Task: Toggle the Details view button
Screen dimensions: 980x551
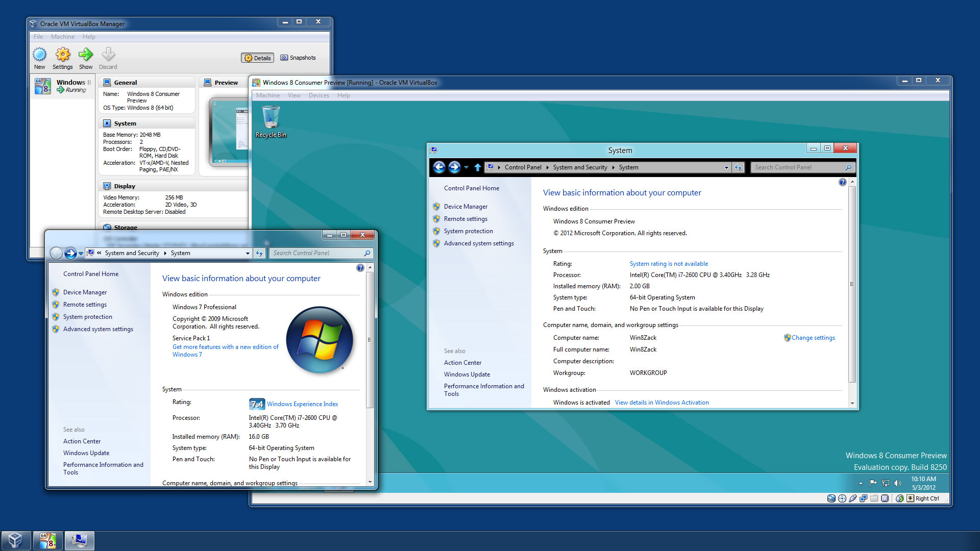Action: pos(258,58)
